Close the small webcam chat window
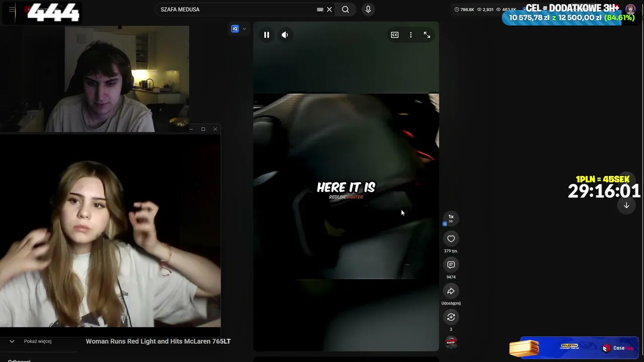 coord(215,129)
